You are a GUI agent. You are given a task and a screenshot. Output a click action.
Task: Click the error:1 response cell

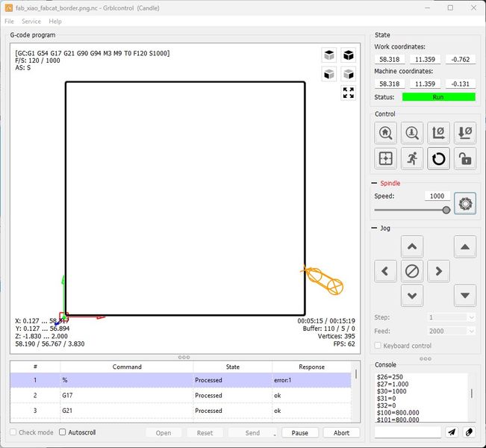pos(311,380)
